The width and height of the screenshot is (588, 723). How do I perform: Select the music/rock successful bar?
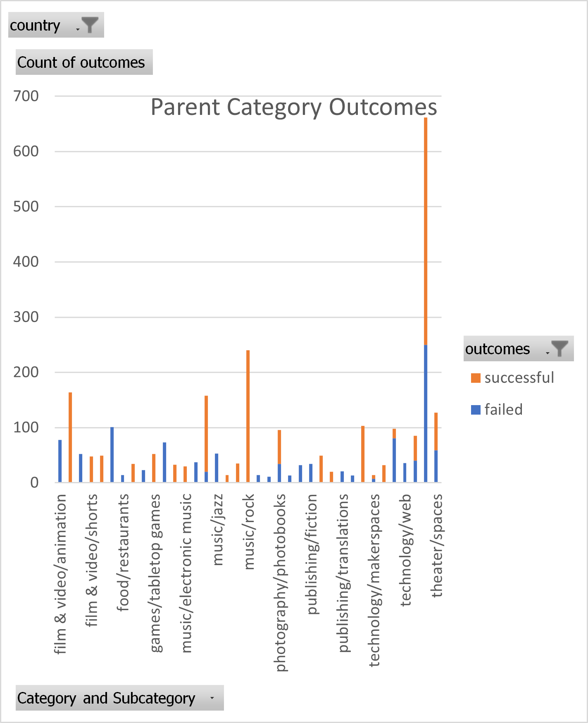(248, 413)
